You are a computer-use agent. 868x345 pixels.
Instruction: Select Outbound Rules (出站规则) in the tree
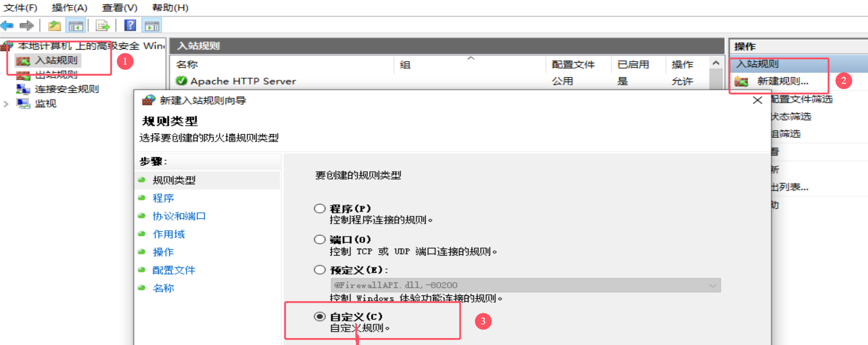pyautogui.click(x=56, y=75)
